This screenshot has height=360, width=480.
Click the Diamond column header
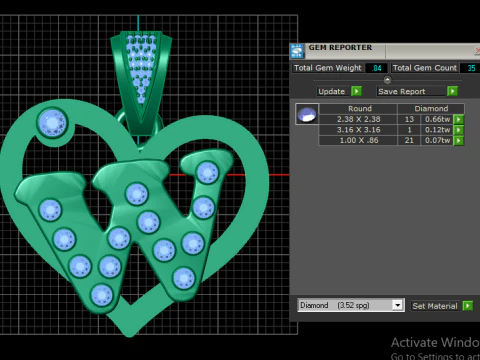click(x=431, y=109)
